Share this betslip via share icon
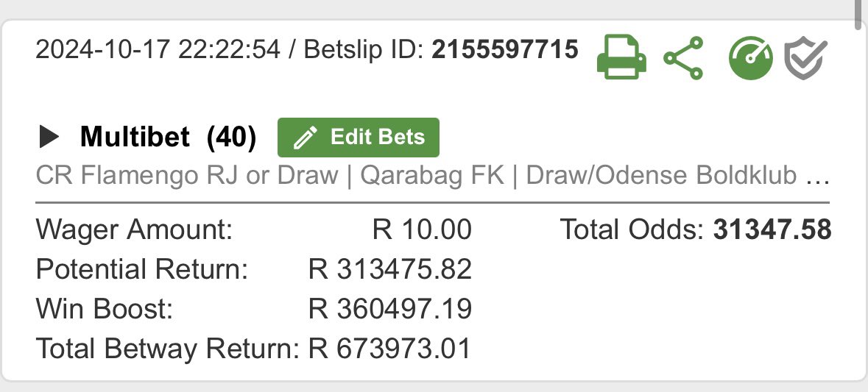 click(683, 57)
